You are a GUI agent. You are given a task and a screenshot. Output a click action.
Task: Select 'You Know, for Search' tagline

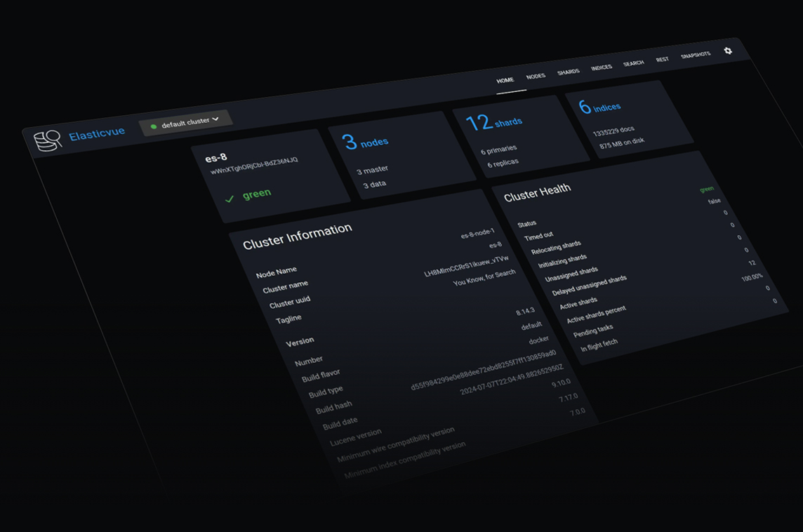484,278
